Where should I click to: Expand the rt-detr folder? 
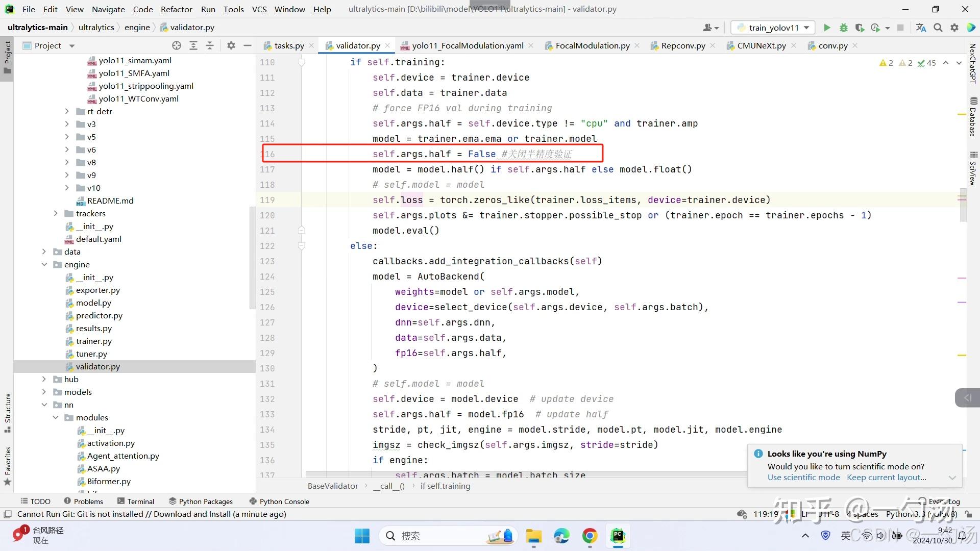pos(67,111)
